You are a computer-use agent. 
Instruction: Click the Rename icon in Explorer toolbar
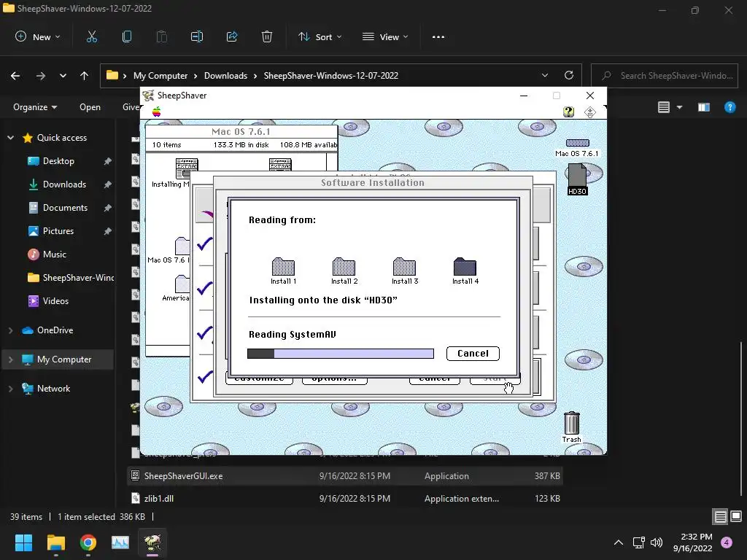coord(197,36)
